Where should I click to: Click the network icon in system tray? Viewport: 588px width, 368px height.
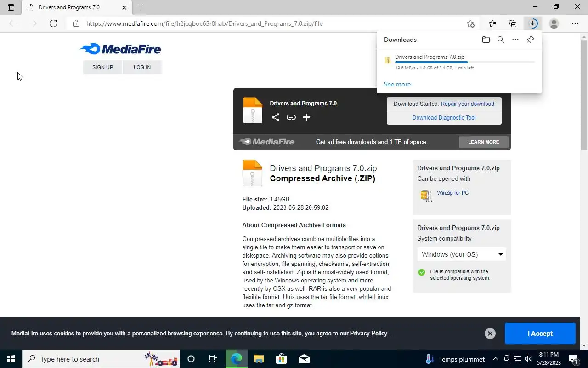tap(517, 359)
